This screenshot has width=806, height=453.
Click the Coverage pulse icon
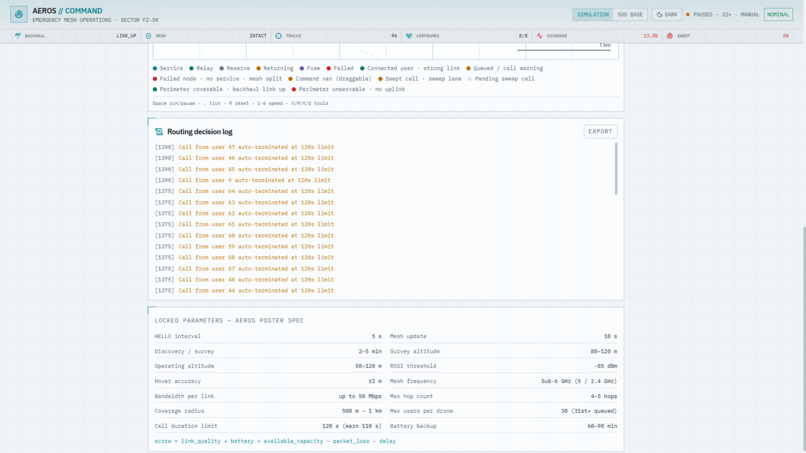pyautogui.click(x=539, y=36)
